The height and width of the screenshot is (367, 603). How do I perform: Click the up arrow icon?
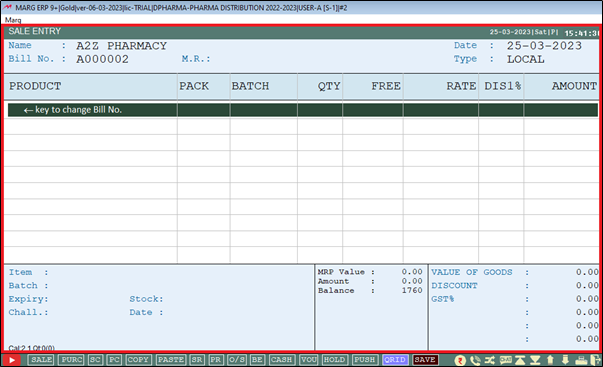pos(550,360)
